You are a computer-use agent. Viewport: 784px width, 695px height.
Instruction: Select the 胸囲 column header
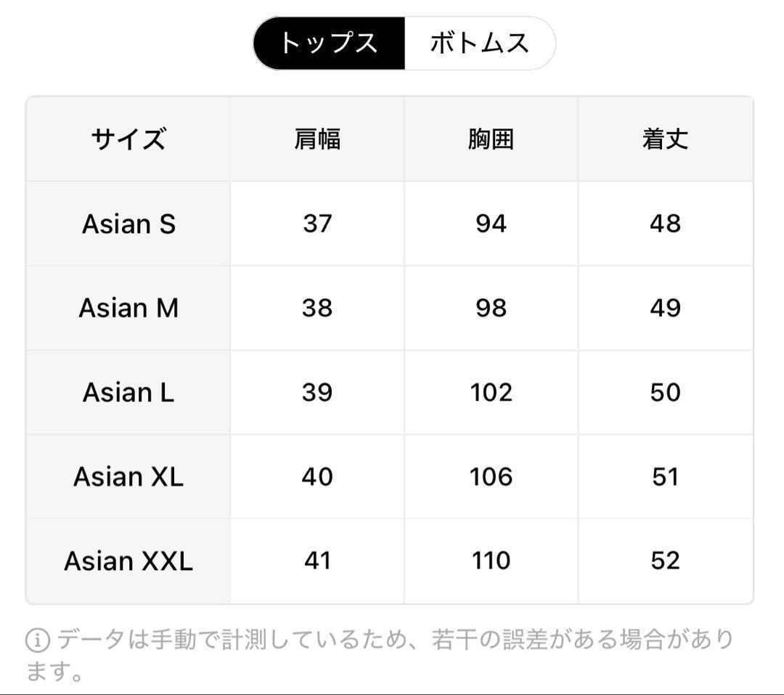pyautogui.click(x=491, y=139)
